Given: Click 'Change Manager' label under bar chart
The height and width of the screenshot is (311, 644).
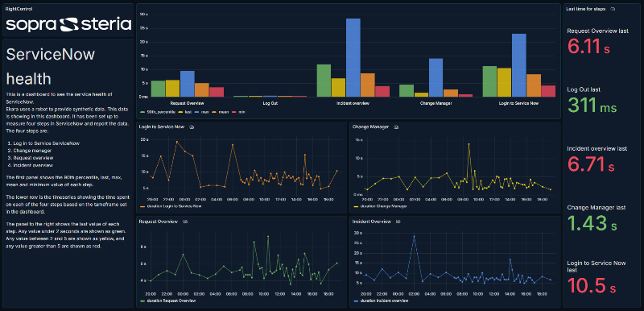Looking at the screenshot, I should [x=436, y=103].
